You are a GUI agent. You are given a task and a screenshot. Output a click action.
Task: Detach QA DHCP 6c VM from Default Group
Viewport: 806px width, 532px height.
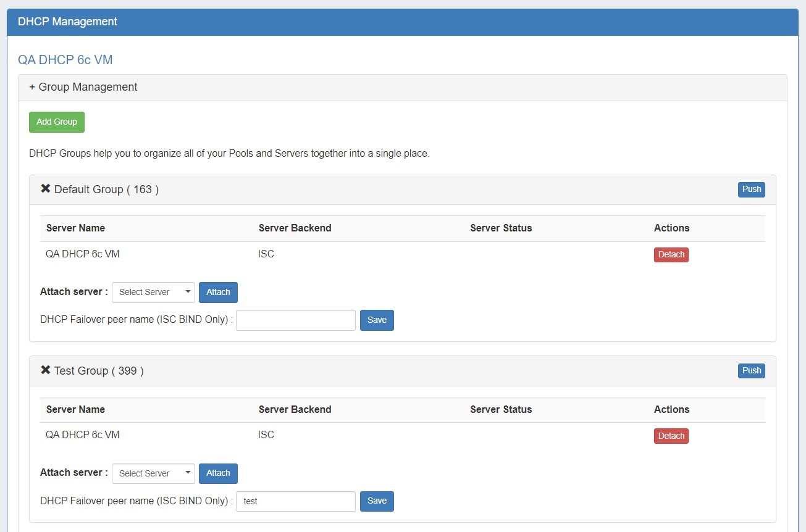coord(671,255)
